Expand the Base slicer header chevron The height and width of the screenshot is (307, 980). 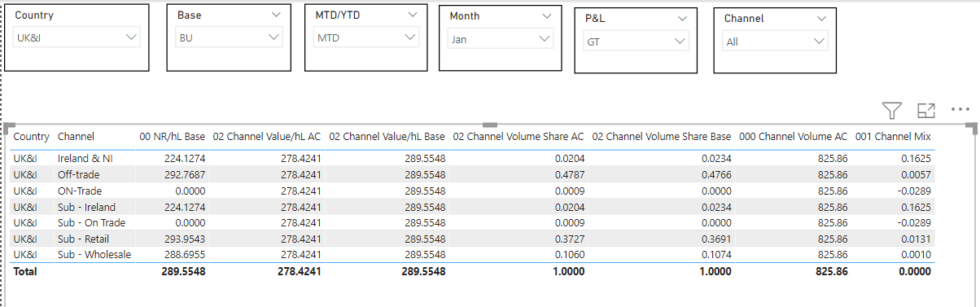[277, 15]
